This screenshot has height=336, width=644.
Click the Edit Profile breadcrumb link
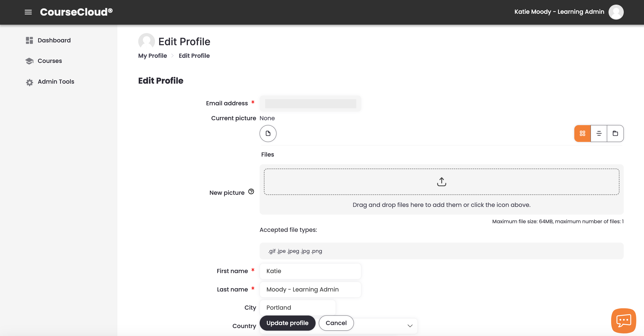coord(194,55)
